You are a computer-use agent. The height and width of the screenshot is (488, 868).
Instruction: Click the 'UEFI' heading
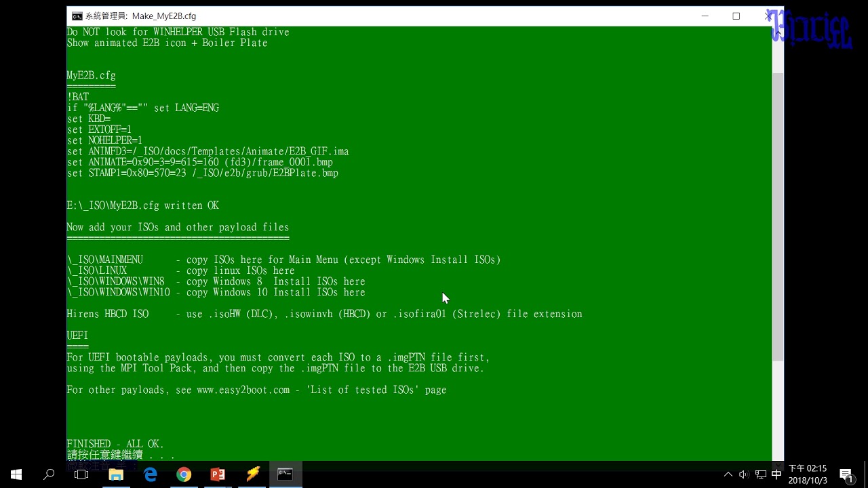point(77,335)
